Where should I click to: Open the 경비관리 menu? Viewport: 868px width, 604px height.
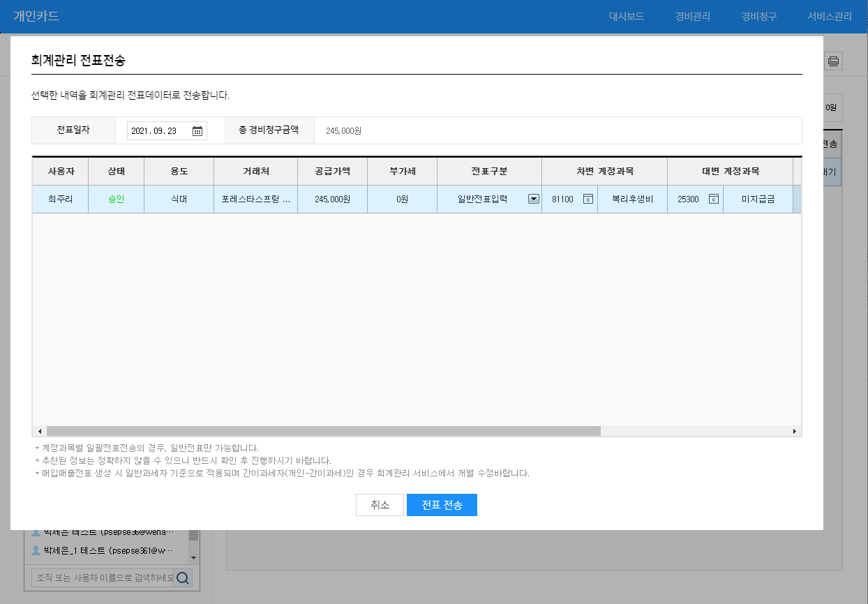point(692,16)
